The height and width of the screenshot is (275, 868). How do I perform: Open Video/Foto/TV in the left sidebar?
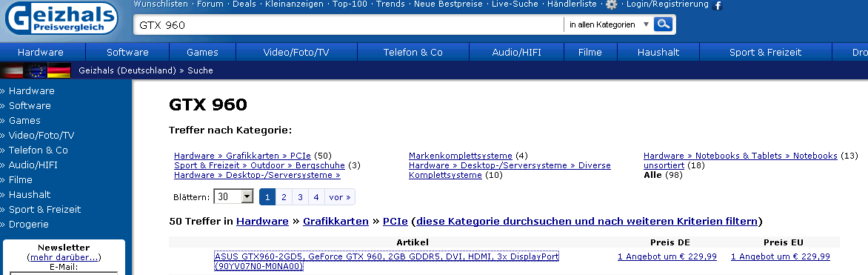[x=41, y=136]
